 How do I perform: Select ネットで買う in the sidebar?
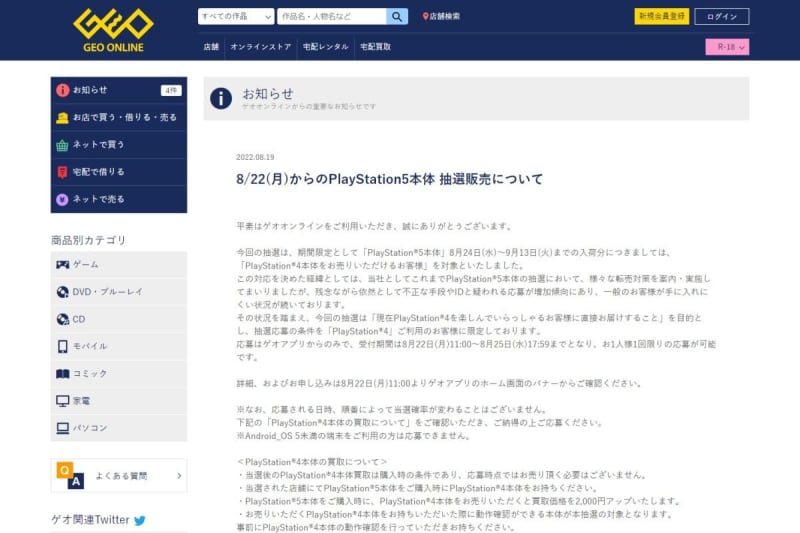[118, 144]
